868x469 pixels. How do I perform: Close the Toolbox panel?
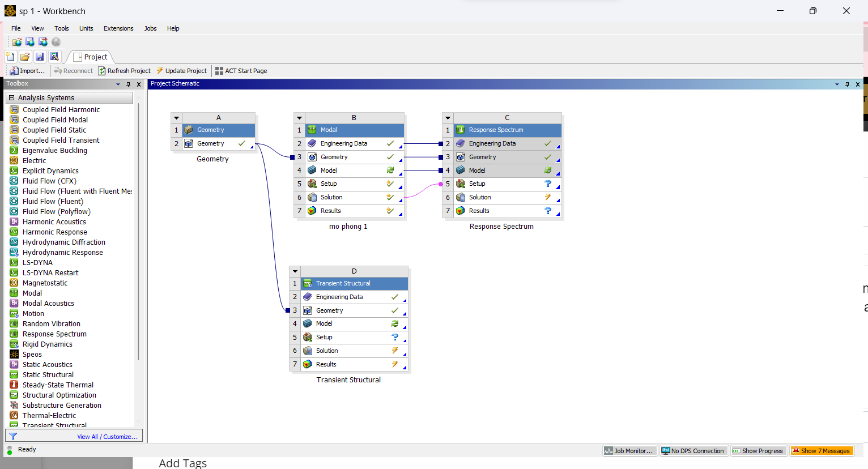[139, 84]
